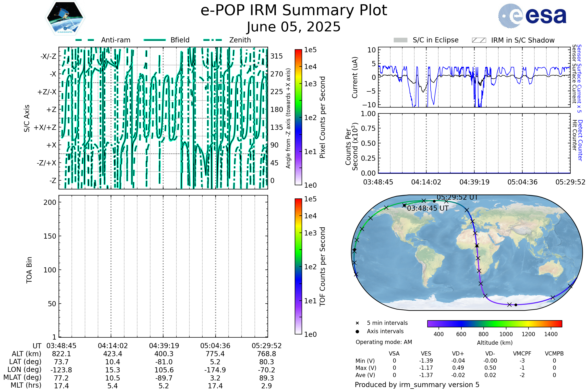
Task: Click the e-POP IRM Summary Plot title
Action: (294, 11)
